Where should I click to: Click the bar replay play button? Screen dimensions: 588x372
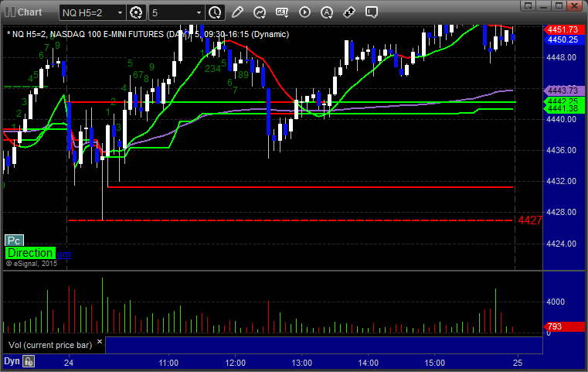tap(304, 12)
